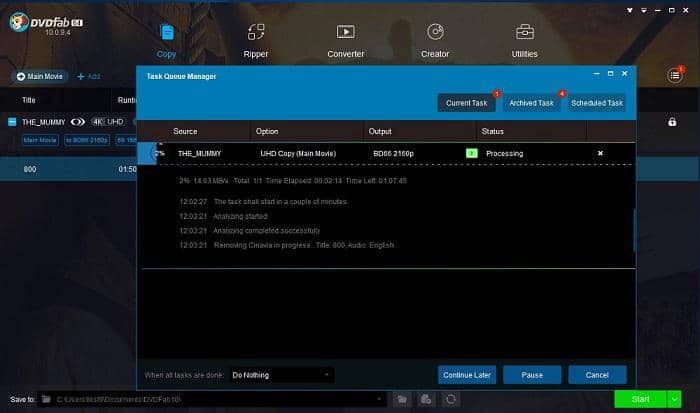Click the Continue Later button

tap(467, 375)
